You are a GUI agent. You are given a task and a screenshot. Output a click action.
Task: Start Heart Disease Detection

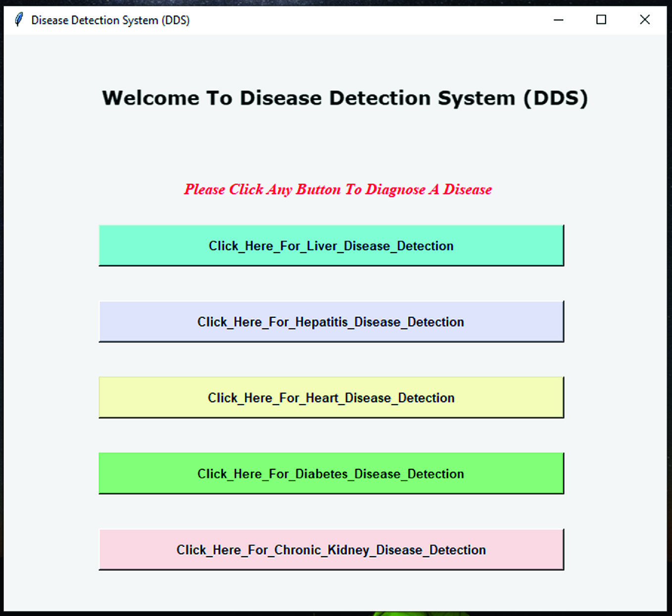(331, 397)
